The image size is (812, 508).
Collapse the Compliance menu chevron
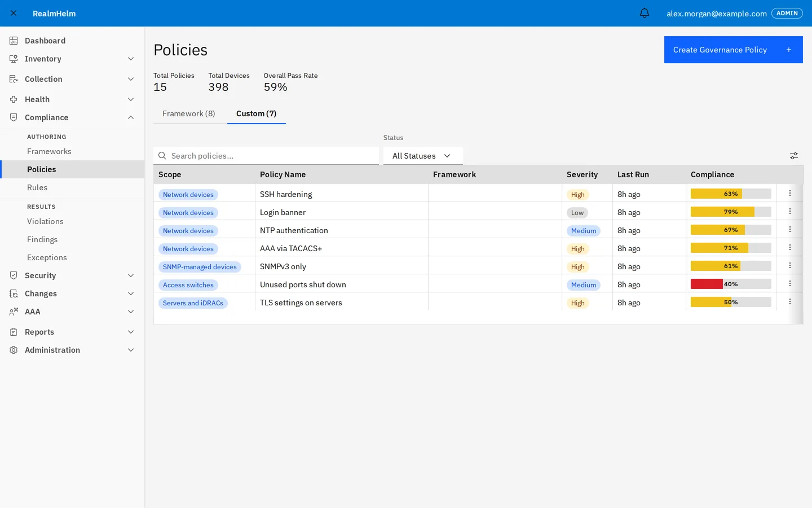[x=131, y=117]
